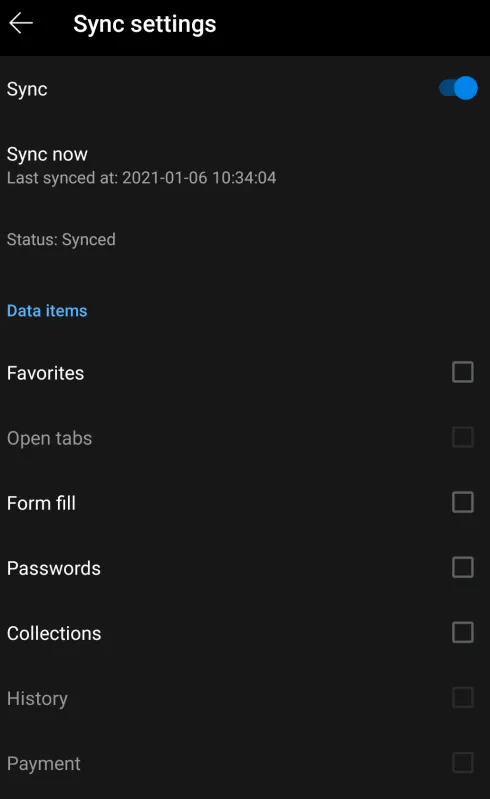This screenshot has height=799, width=490.
Task: Click the Form fill label
Action: [41, 503]
